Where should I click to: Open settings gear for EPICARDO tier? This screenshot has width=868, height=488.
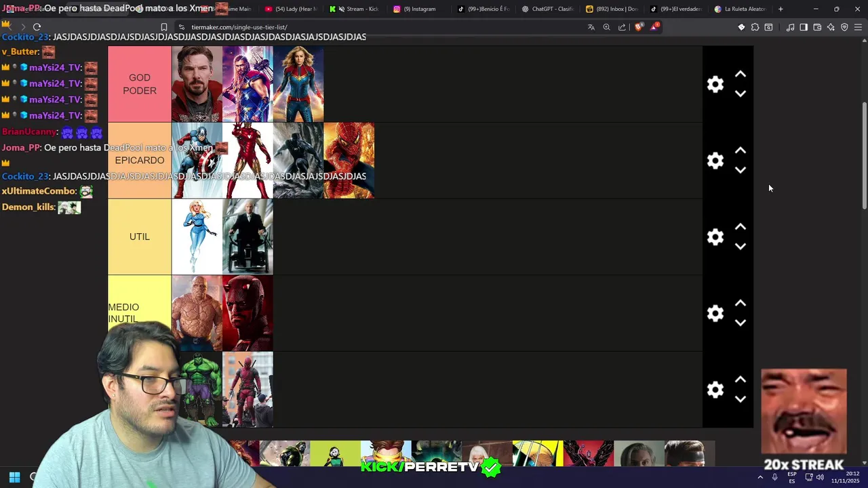[715, 161]
